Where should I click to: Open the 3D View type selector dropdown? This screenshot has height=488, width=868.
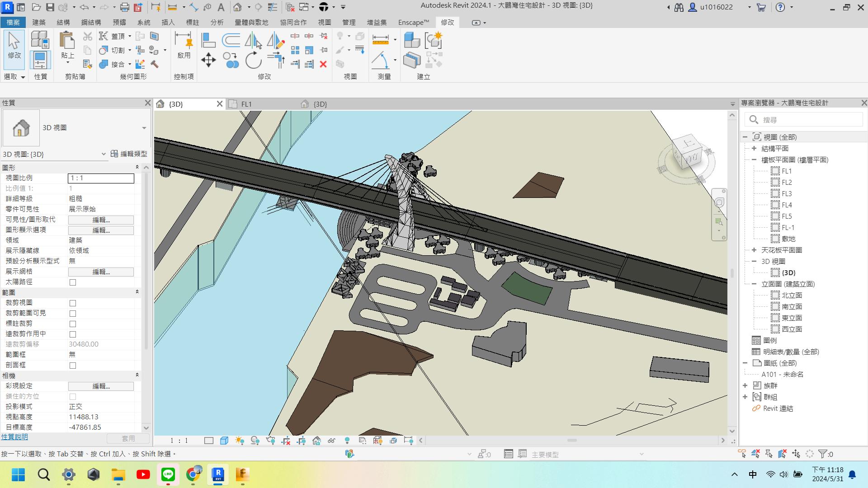pos(144,128)
